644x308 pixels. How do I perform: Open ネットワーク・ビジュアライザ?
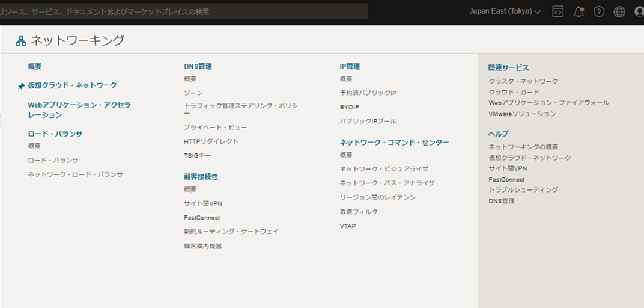click(384, 169)
